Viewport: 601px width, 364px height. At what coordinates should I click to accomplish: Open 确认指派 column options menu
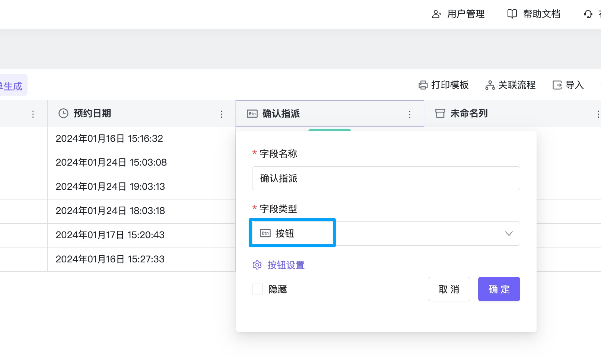(410, 114)
